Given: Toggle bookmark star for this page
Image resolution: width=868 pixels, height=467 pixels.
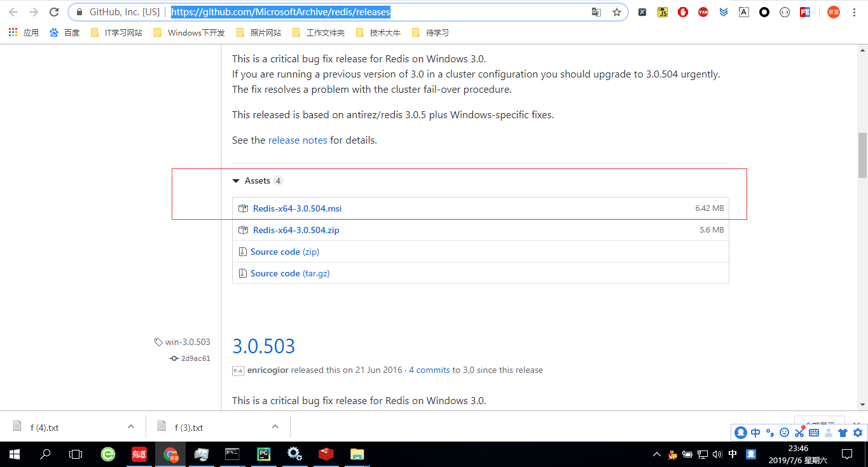Looking at the screenshot, I should (617, 11).
